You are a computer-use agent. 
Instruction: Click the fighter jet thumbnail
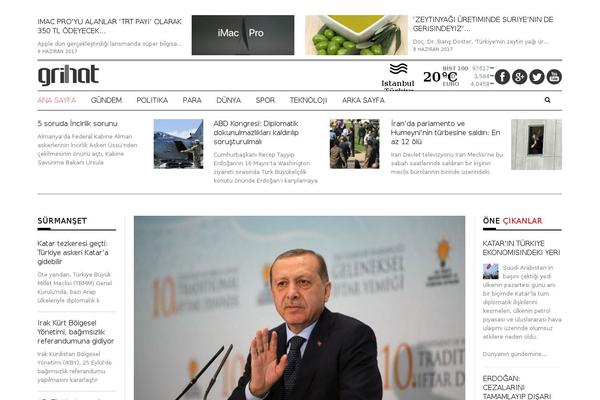coord(178,144)
